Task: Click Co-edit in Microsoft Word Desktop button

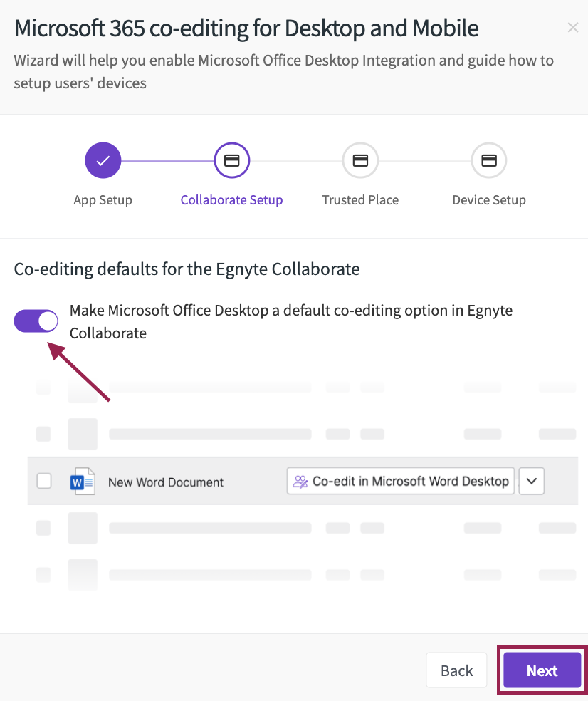Action: click(x=400, y=481)
